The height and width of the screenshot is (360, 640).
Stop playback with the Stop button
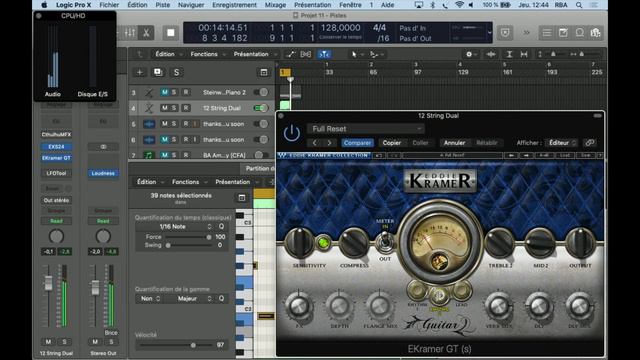(x=171, y=33)
